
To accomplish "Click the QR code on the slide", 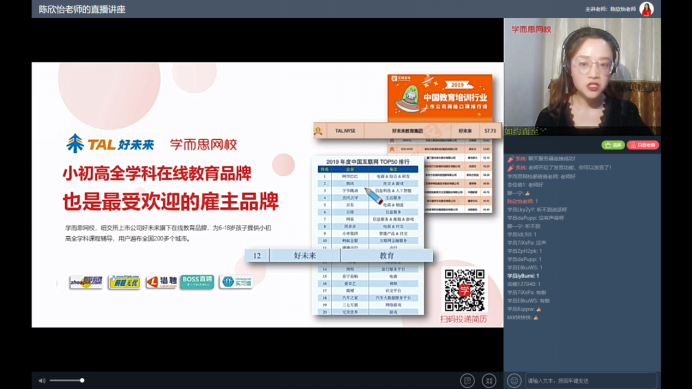I will coord(465,291).
